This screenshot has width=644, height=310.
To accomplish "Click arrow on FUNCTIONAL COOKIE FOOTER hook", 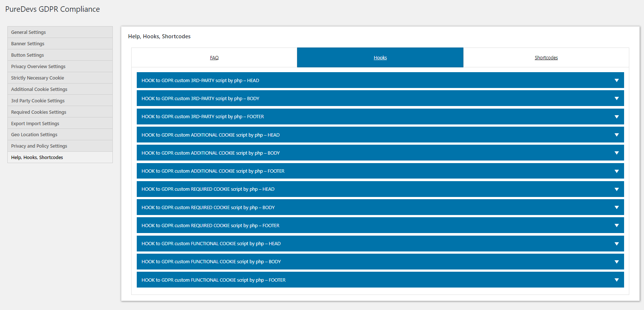I will pos(616,280).
